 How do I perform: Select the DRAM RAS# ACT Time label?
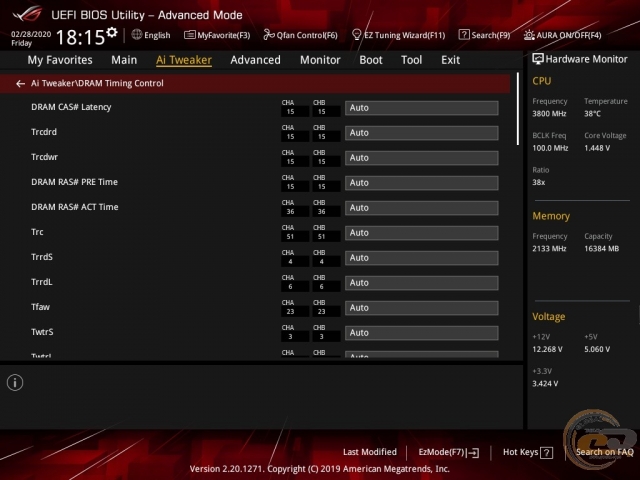[75, 207]
